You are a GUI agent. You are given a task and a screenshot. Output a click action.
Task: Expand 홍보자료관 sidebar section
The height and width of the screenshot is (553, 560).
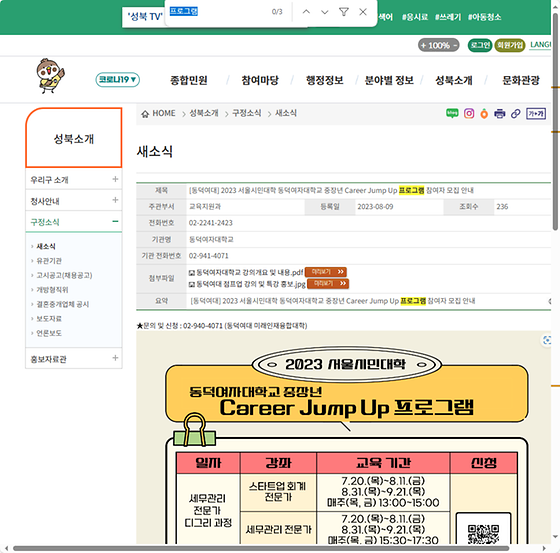tap(115, 358)
